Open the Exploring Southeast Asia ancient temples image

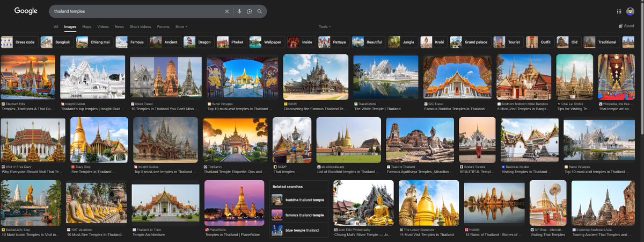pos(603,203)
